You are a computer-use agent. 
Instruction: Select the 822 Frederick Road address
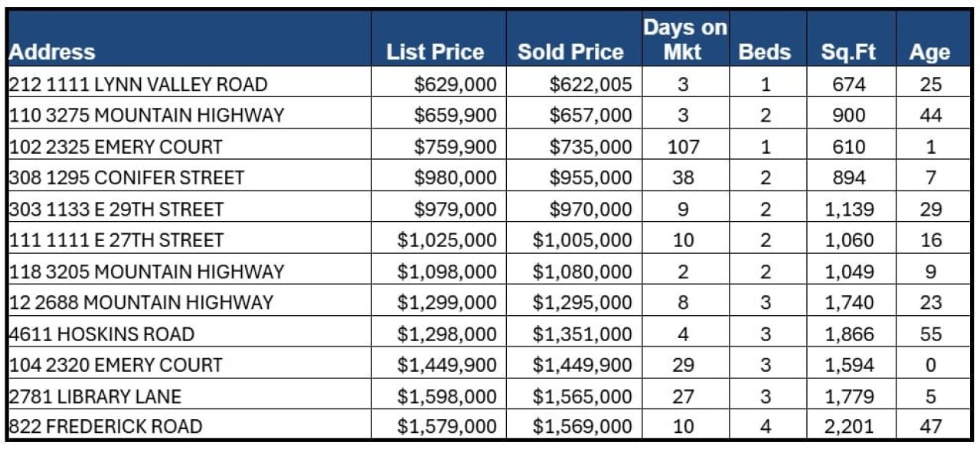[106, 428]
